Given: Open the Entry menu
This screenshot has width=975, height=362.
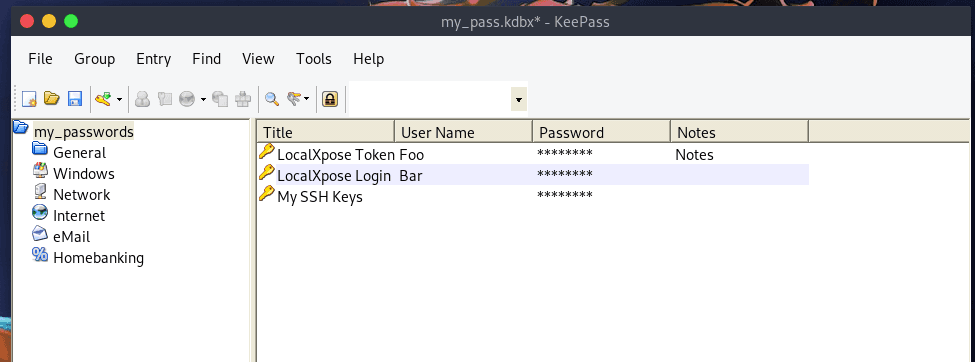Looking at the screenshot, I should point(154,59).
